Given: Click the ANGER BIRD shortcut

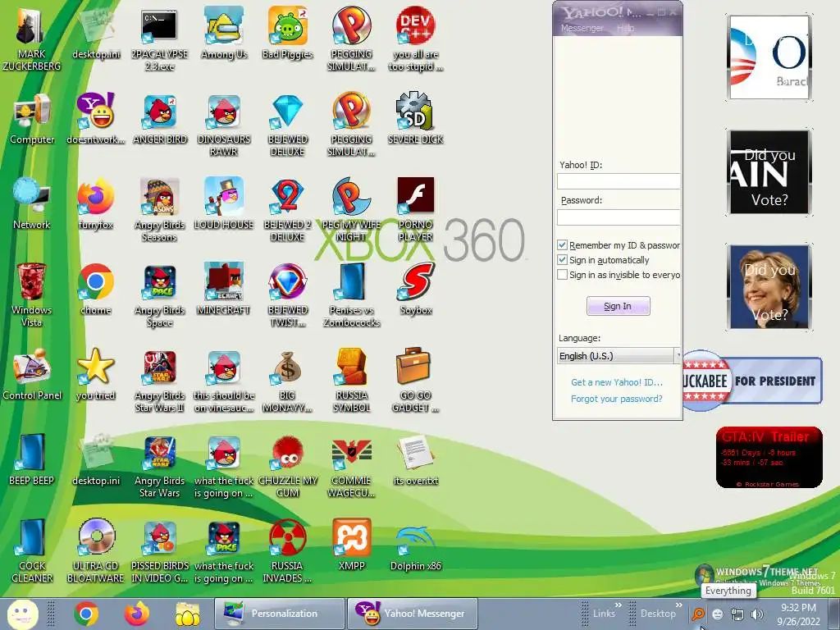Looking at the screenshot, I should 160,119.
